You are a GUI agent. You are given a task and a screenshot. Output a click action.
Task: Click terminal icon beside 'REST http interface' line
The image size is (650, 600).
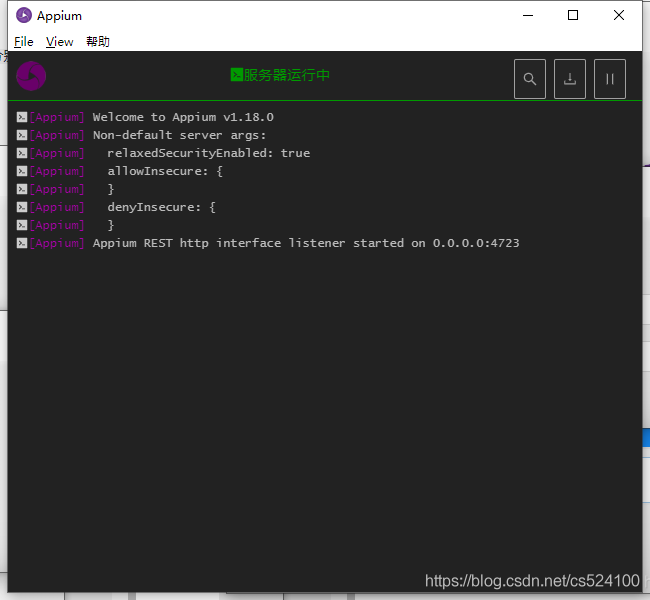[22, 243]
